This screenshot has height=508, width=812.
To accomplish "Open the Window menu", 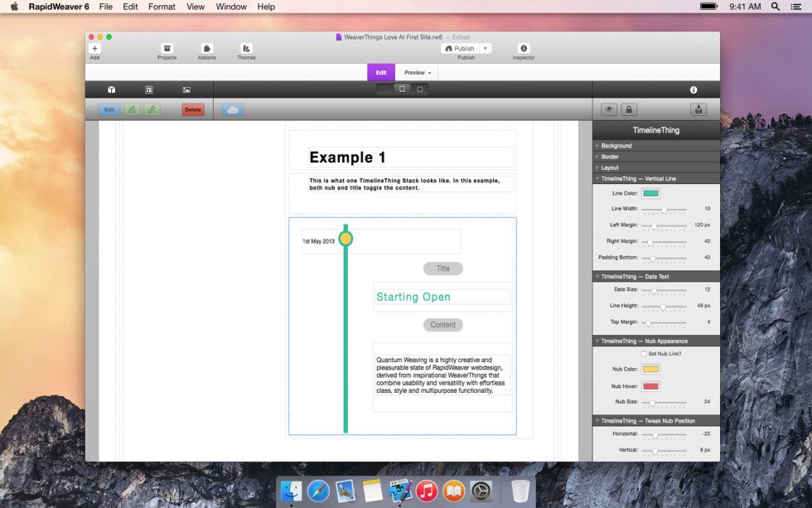I will click(231, 7).
